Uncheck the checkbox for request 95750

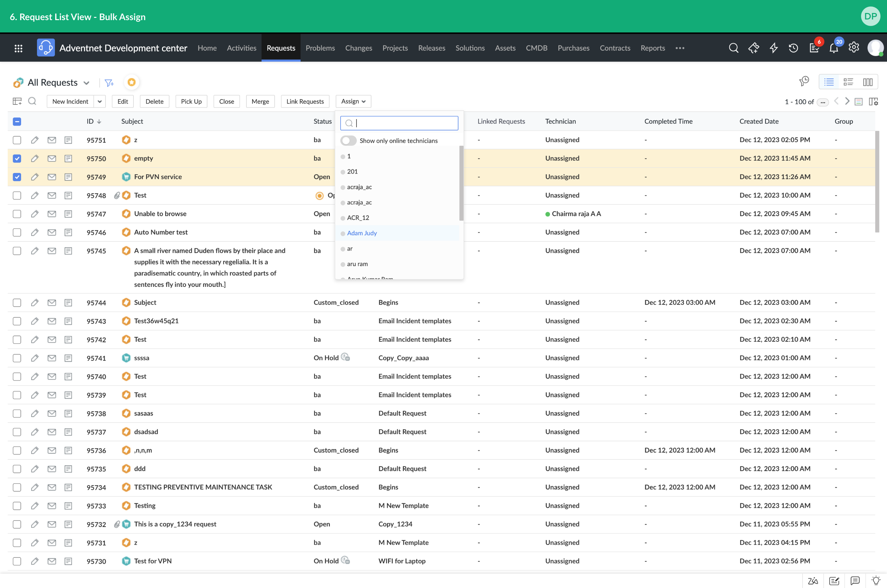coord(17,159)
